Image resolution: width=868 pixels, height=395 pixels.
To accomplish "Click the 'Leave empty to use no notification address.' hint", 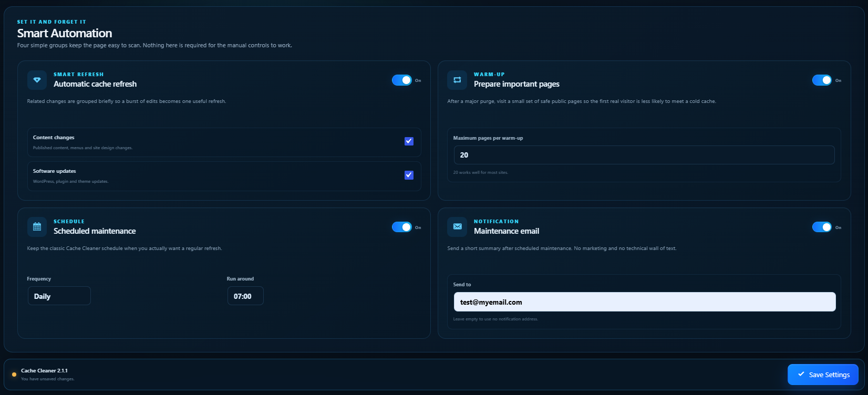I will click(495, 319).
